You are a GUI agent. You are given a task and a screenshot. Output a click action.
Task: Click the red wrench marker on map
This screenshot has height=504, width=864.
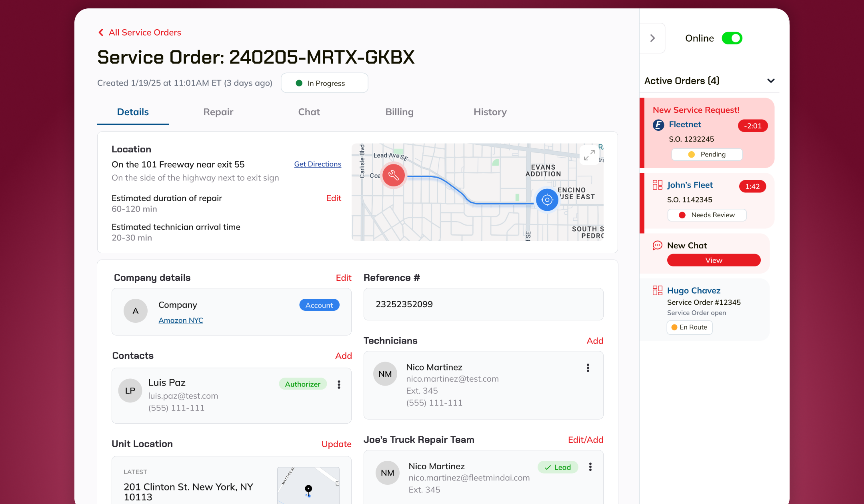pyautogui.click(x=394, y=175)
